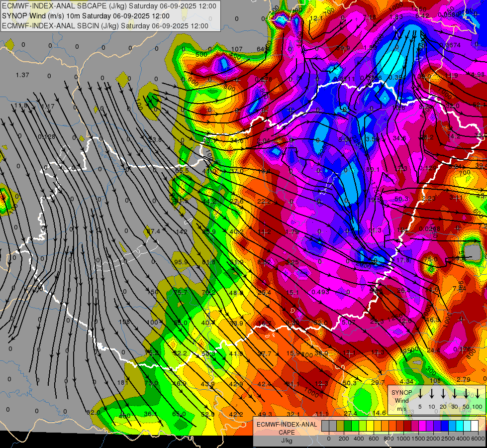487x448 pixels.
Task: Pick the sky blue swatch in CAPE colorbar
Action: point(452,426)
